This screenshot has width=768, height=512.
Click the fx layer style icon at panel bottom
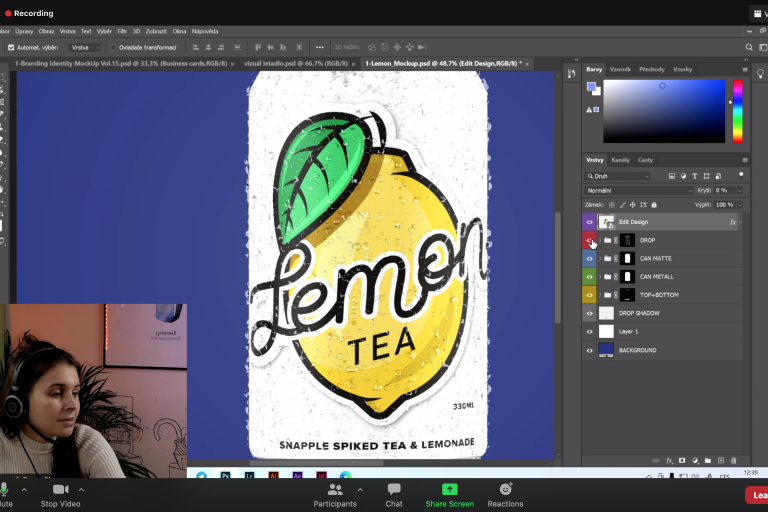[x=669, y=461]
